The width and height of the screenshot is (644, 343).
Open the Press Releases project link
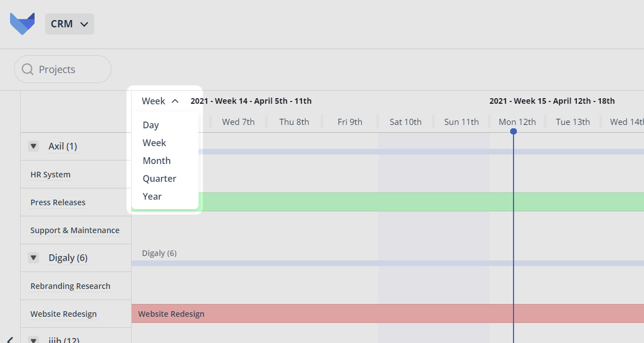[x=58, y=202]
